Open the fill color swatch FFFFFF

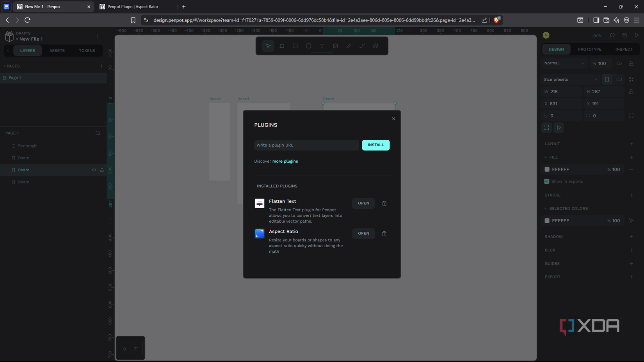(x=547, y=169)
